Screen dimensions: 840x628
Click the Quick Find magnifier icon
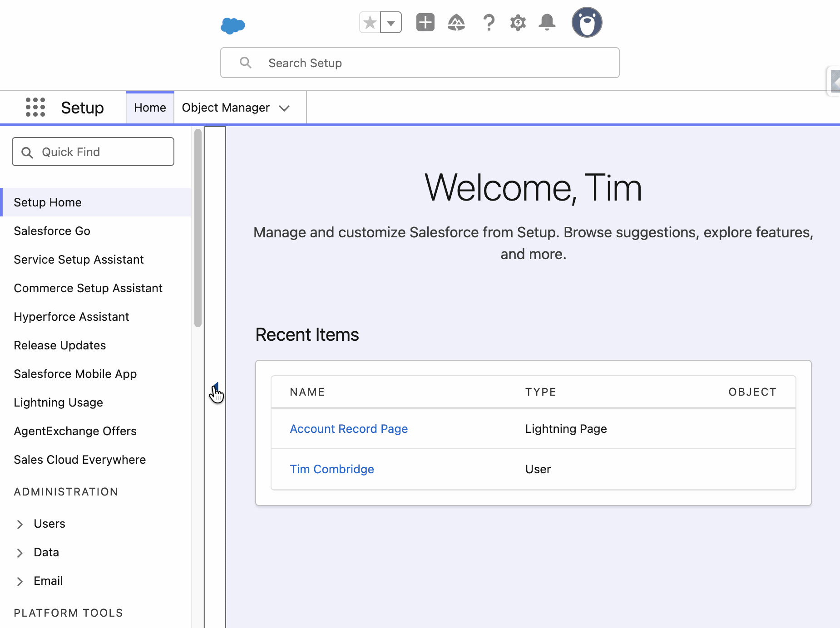click(x=27, y=152)
